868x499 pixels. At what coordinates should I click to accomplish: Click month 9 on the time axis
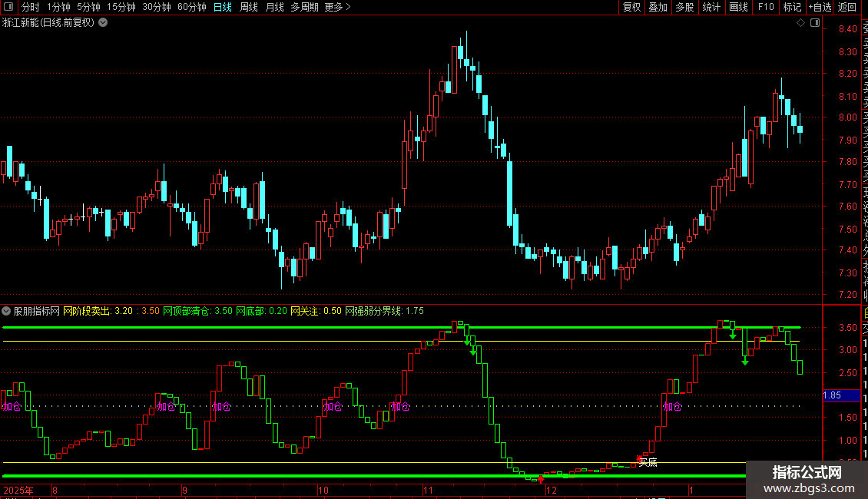(x=185, y=490)
